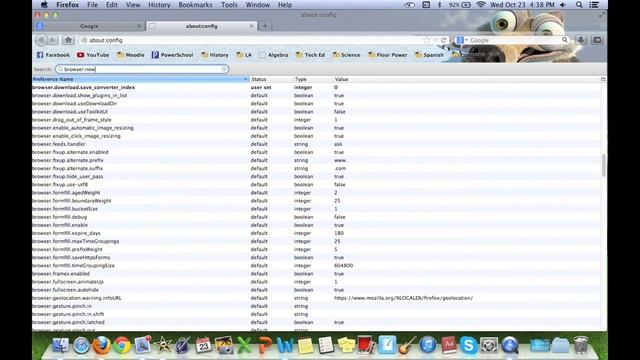640x360 pixels.
Task: Open the Facebook bookmark
Action: point(53,55)
